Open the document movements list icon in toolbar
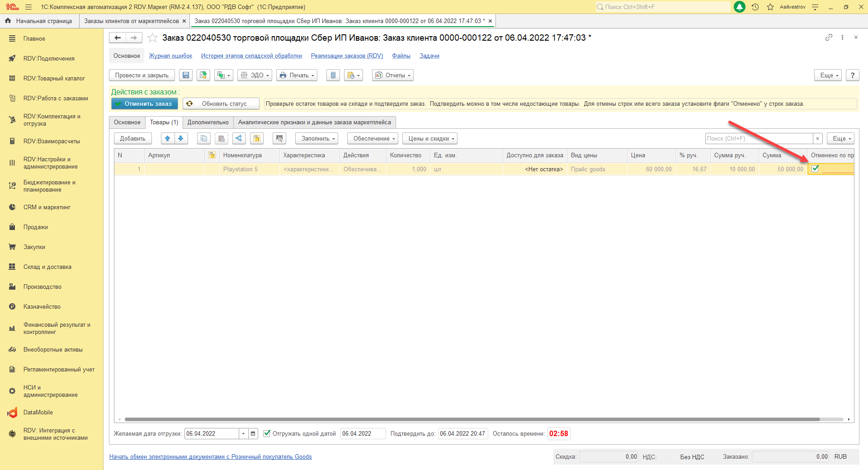This screenshot has width=868, height=470. [x=333, y=75]
